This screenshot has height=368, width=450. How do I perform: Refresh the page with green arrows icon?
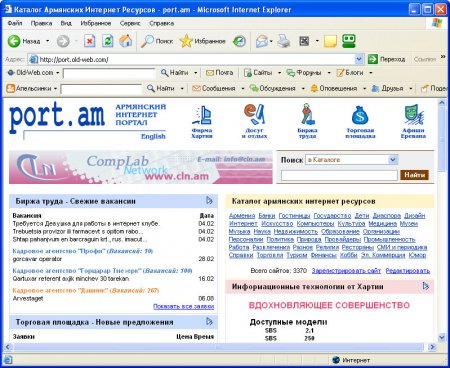108,41
